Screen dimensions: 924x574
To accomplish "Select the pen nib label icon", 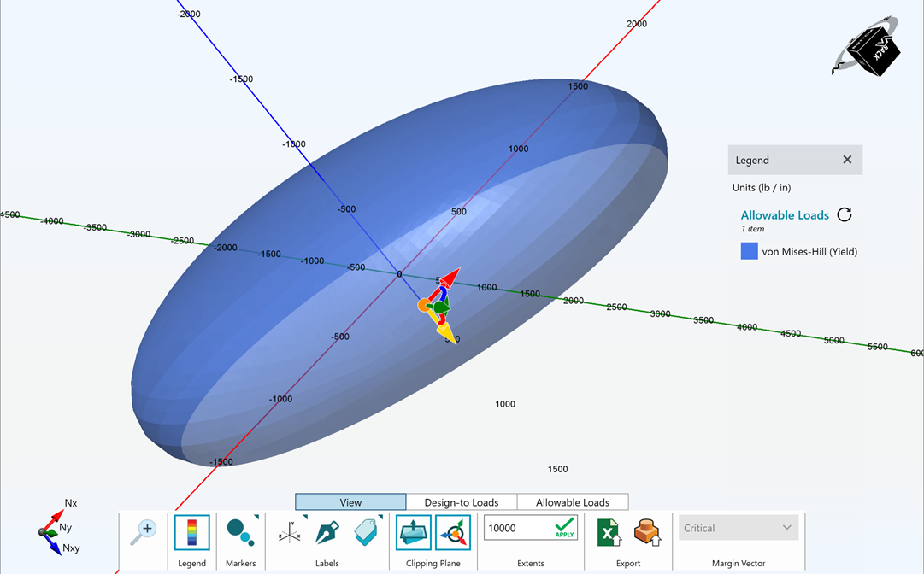I will pyautogui.click(x=327, y=532).
